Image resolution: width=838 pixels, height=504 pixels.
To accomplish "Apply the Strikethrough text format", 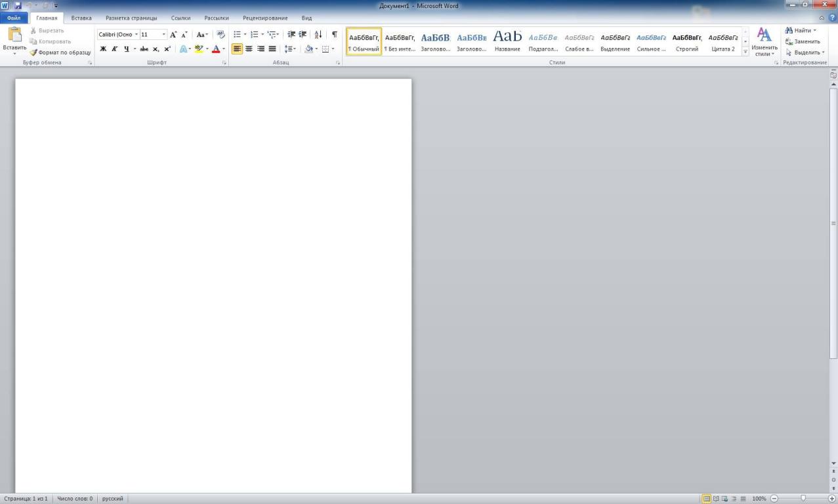I will click(144, 49).
